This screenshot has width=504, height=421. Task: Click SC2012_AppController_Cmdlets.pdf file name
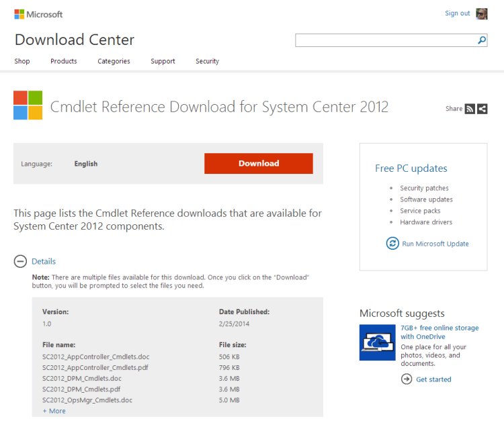pos(95,368)
